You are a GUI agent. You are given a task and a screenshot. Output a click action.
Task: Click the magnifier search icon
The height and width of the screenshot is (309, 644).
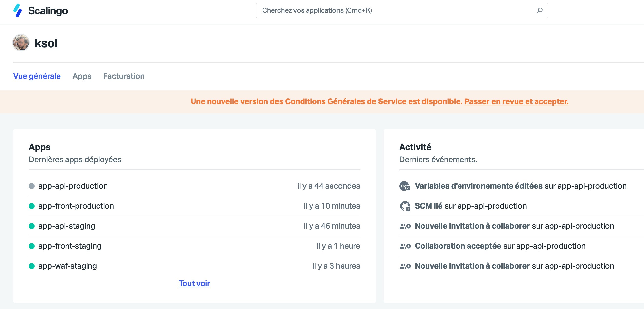539,10
